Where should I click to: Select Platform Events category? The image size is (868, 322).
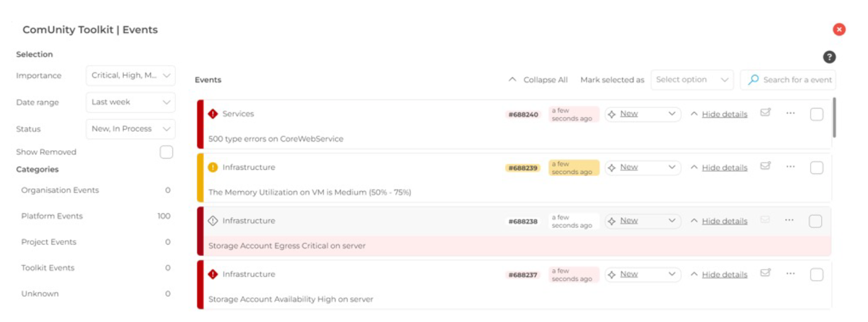[52, 216]
